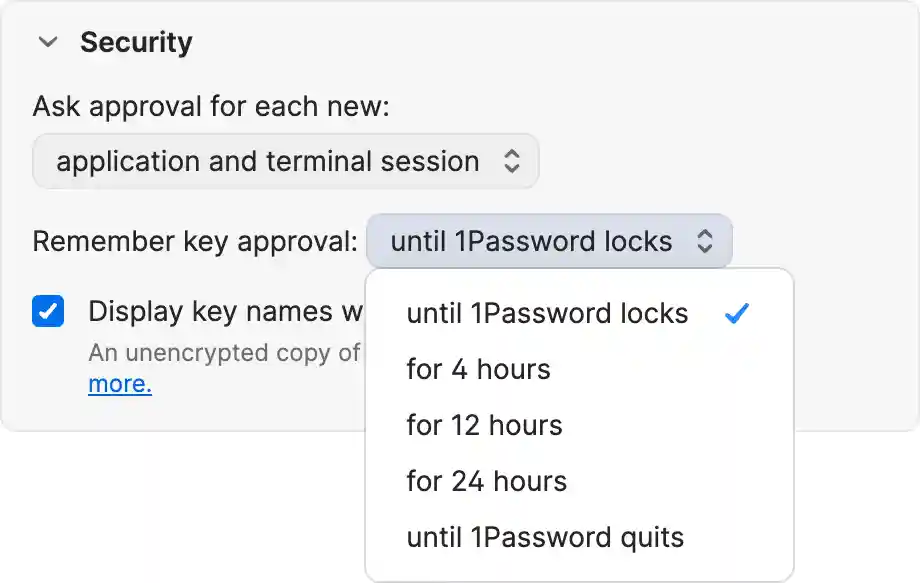Select for 12 hours in the dropdown list
Image resolution: width=920 pixels, height=583 pixels.
point(482,425)
